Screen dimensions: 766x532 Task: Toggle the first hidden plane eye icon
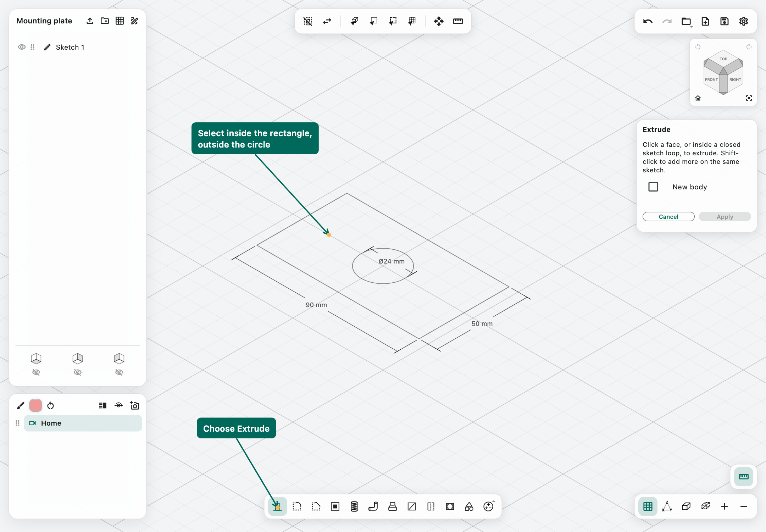click(x=36, y=372)
